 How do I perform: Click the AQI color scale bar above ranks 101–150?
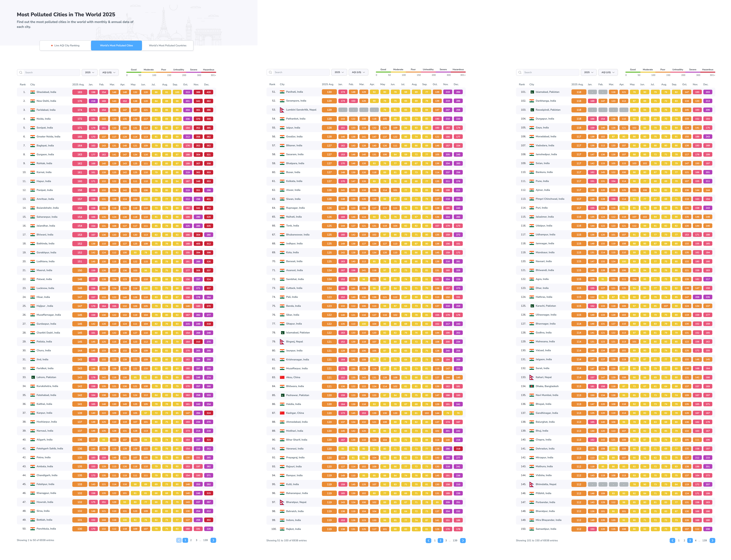point(670,72)
